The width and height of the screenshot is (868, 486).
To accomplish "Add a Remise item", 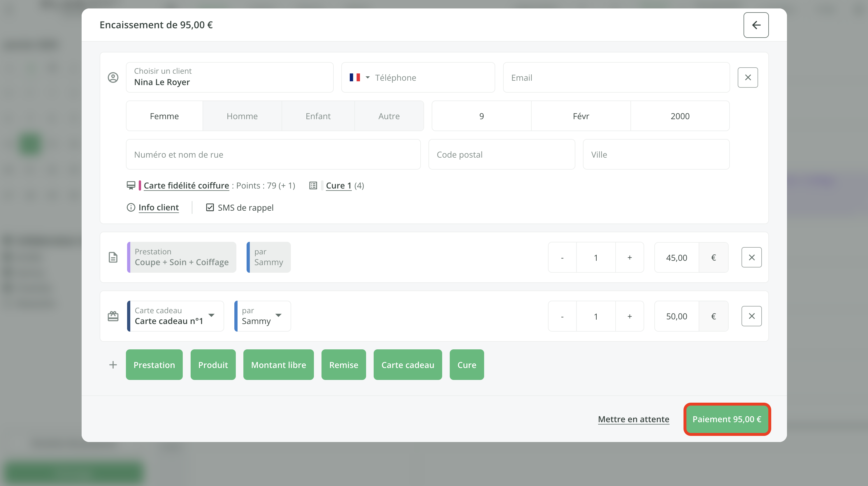I will pos(343,365).
